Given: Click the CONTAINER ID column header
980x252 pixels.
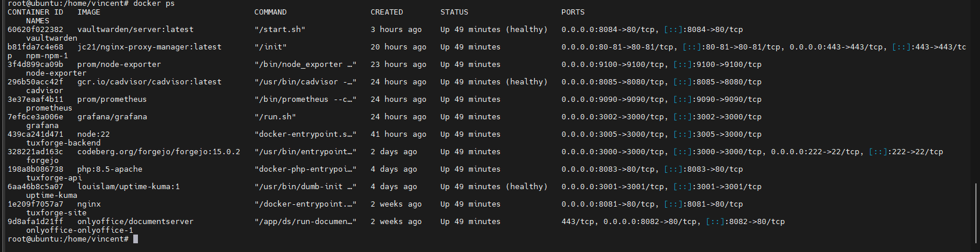Looking at the screenshot, I should coord(35,12).
